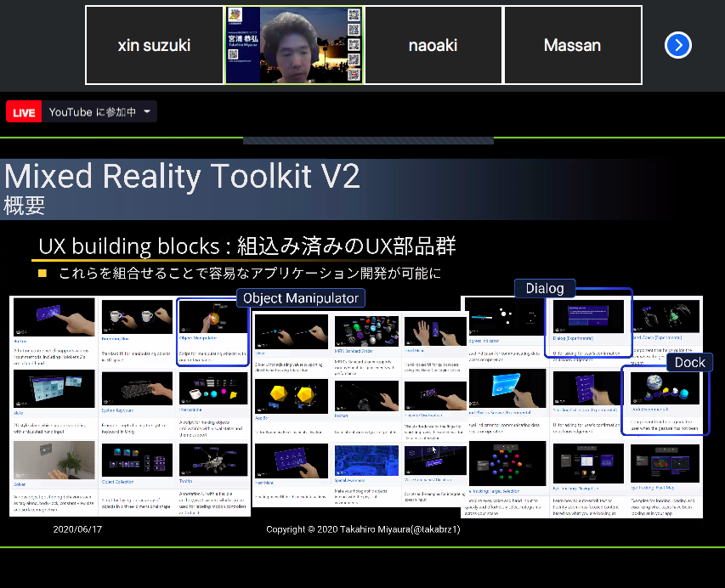
Task: Click the App Bar yellow shapes thumbnail
Action: pyautogui.click(x=292, y=397)
